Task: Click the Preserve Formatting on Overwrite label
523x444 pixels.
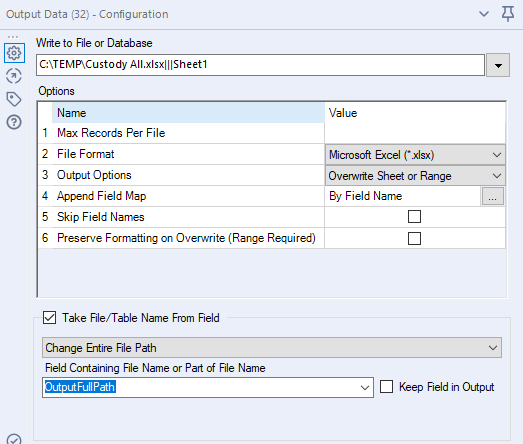Action: pos(186,238)
